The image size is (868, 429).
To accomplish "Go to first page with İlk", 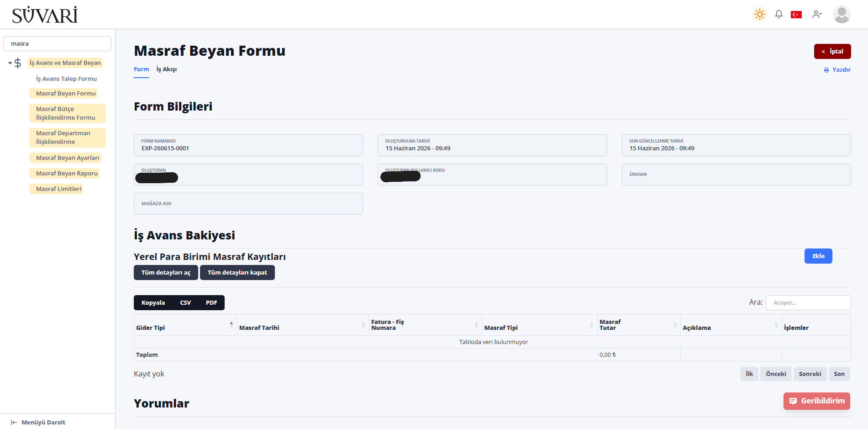I will point(749,374).
